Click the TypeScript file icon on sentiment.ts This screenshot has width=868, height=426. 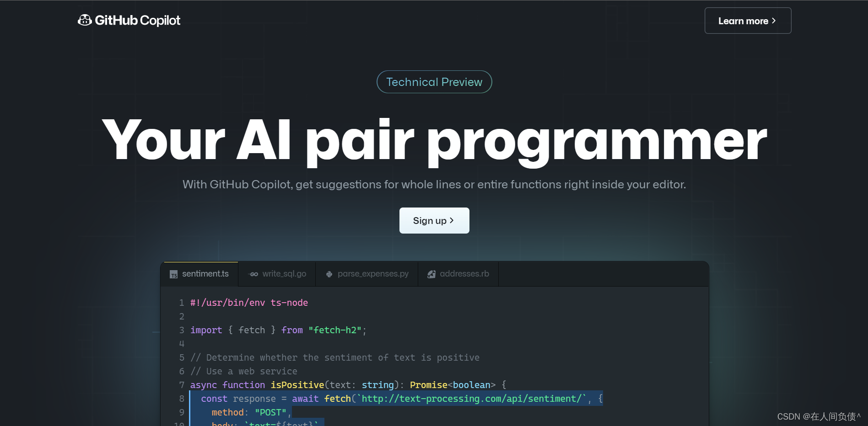click(x=174, y=274)
